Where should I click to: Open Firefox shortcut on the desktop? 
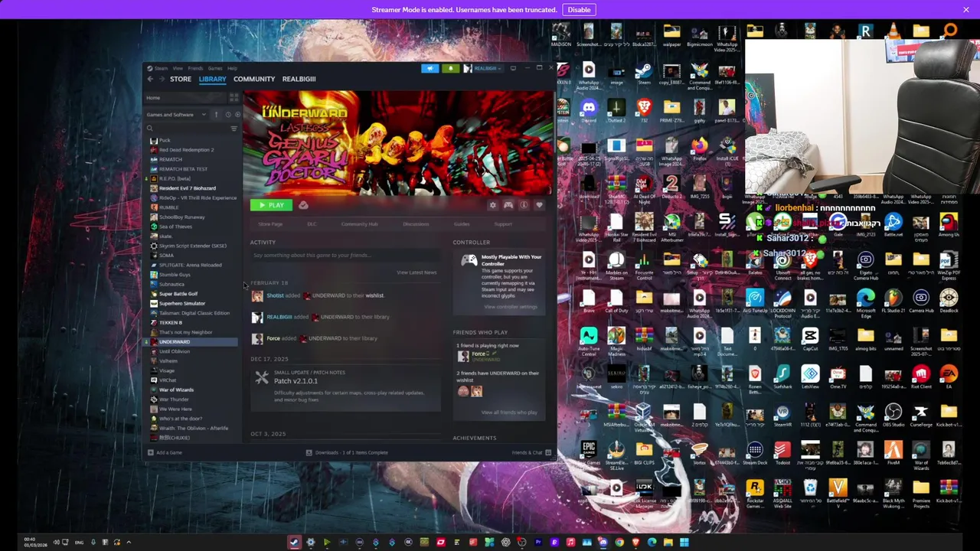pos(699,149)
